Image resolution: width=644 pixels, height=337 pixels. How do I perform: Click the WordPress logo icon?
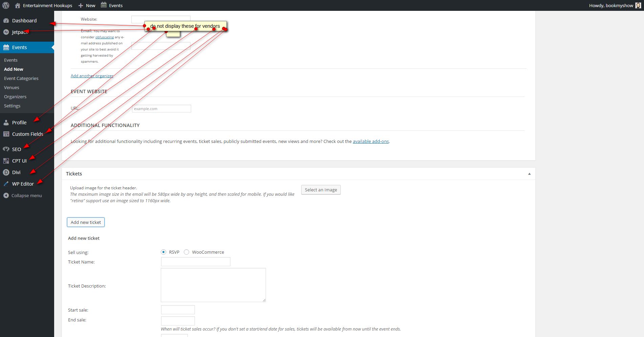6,5
